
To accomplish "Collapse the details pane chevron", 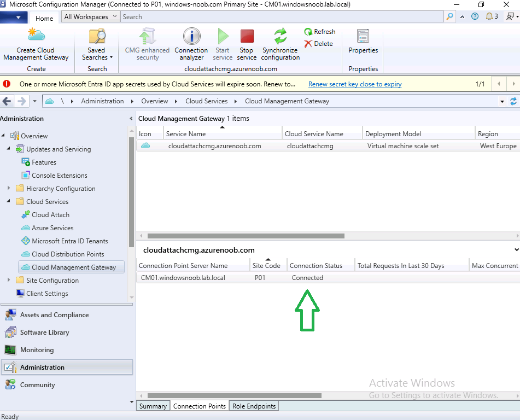I will coord(516,249).
